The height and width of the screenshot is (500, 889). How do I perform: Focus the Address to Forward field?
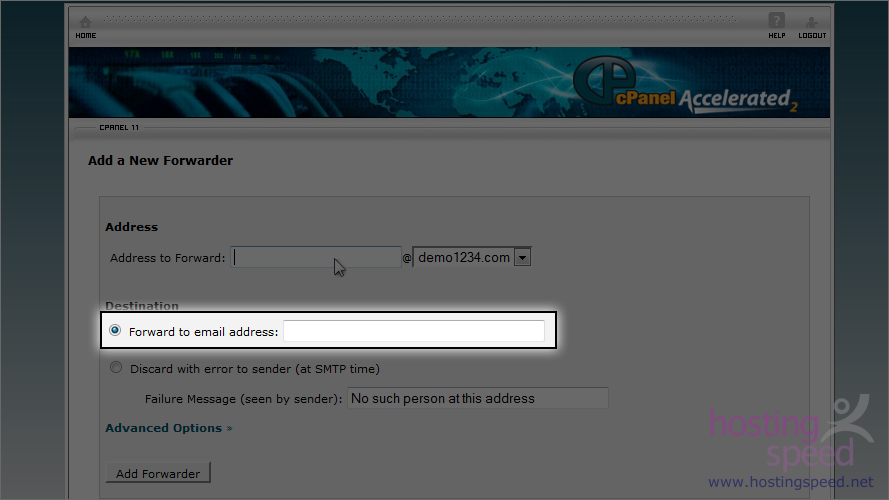316,257
